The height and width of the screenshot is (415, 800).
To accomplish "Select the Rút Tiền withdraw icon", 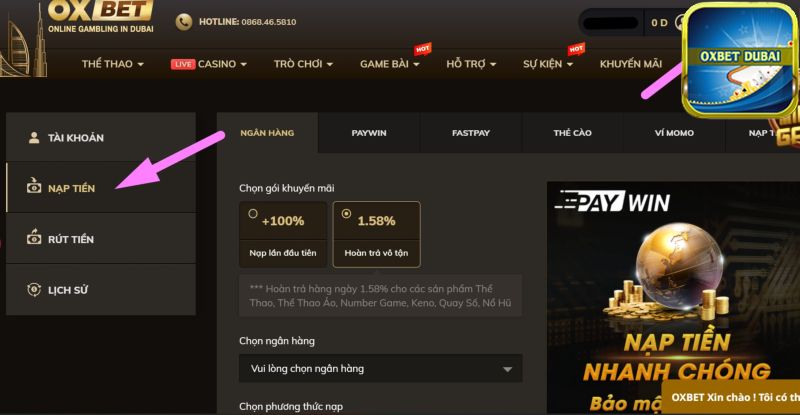I will (34, 237).
